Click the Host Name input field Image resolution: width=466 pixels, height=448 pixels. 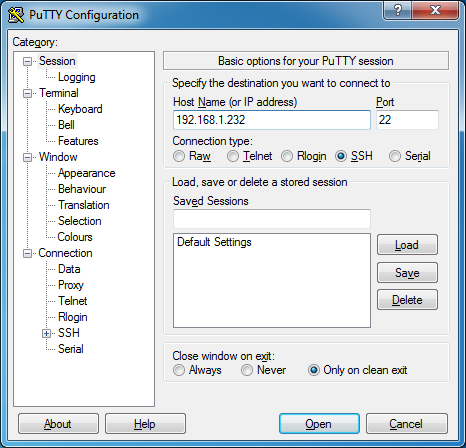(272, 120)
